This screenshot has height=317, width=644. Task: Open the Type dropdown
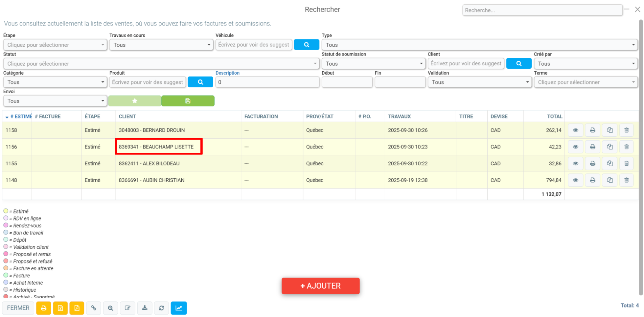point(479,45)
